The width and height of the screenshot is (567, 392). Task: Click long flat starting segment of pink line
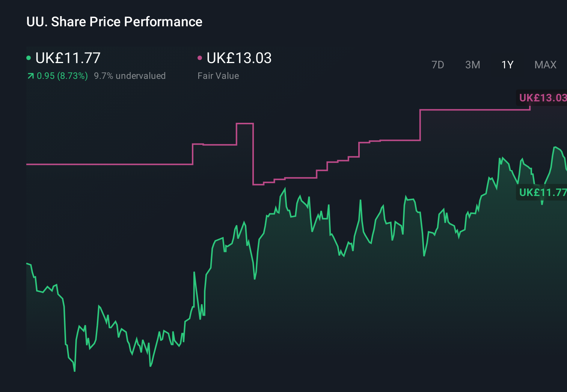tap(109, 164)
